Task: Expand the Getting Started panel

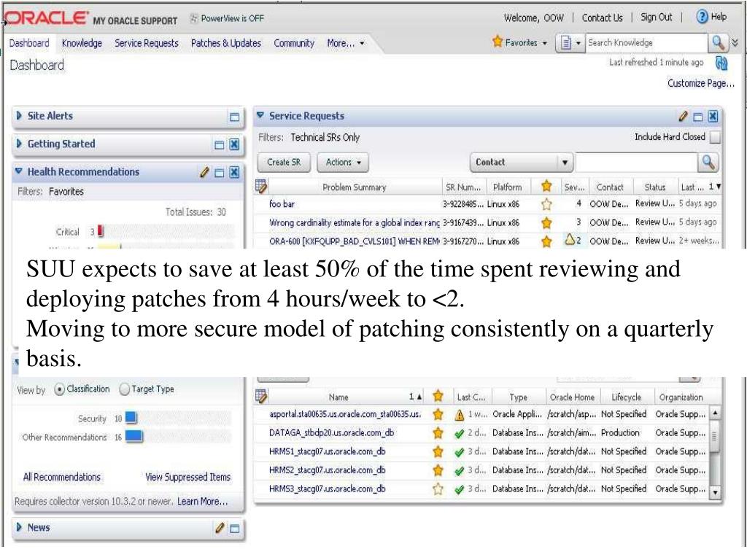Action: click(x=19, y=144)
